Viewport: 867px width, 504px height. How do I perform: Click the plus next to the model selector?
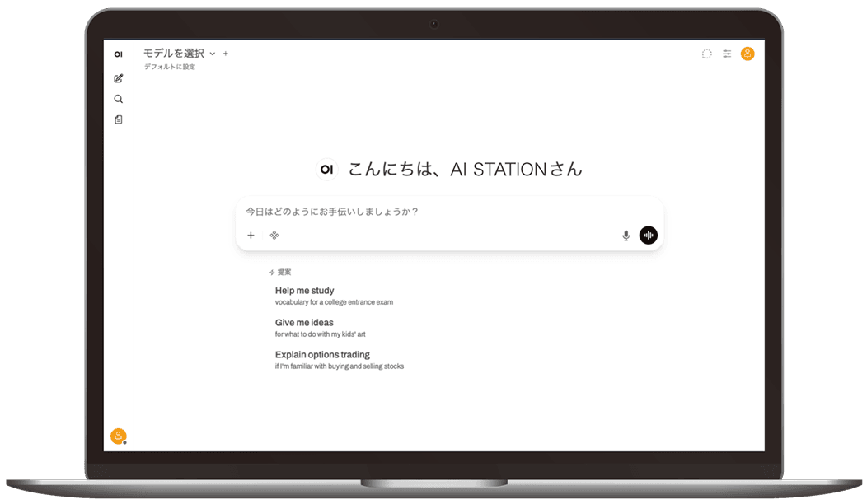coord(225,53)
